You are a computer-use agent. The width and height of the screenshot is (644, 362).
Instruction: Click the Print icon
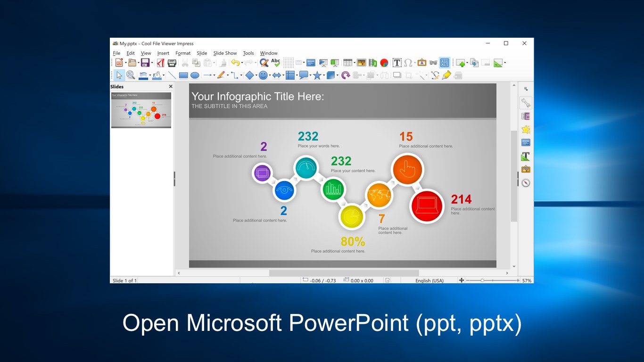coord(172,62)
